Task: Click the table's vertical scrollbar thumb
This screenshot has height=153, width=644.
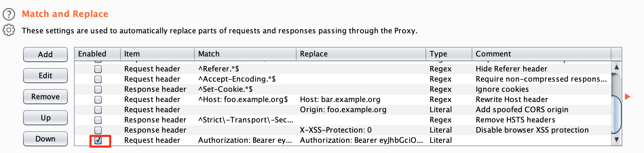Action: tap(617, 114)
